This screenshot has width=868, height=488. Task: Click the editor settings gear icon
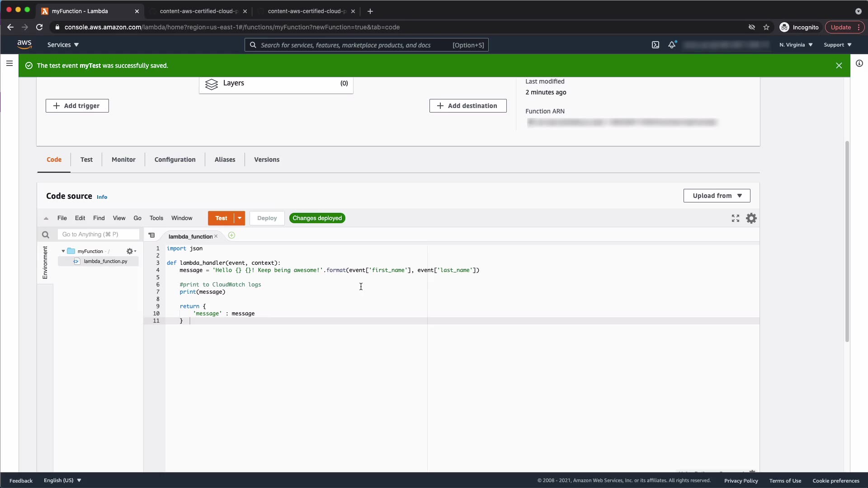point(751,218)
